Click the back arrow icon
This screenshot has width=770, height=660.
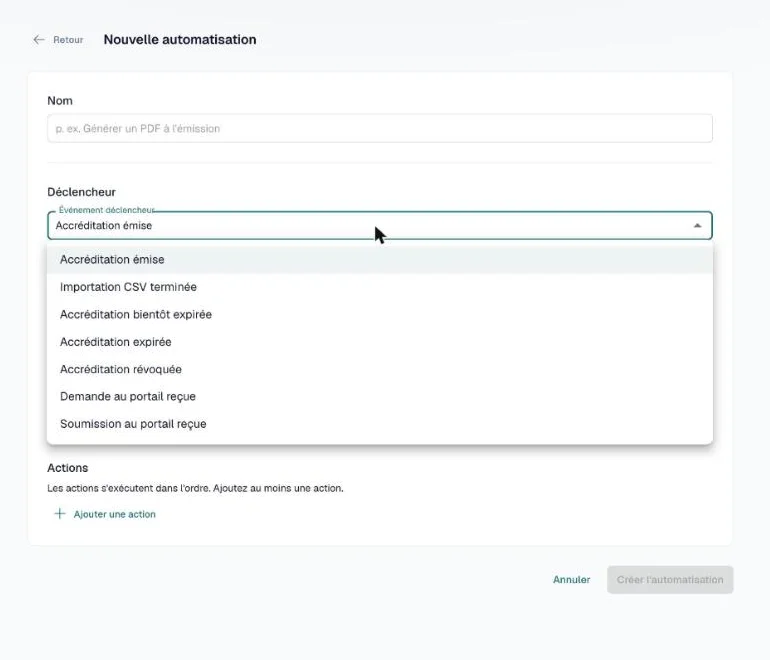point(39,40)
